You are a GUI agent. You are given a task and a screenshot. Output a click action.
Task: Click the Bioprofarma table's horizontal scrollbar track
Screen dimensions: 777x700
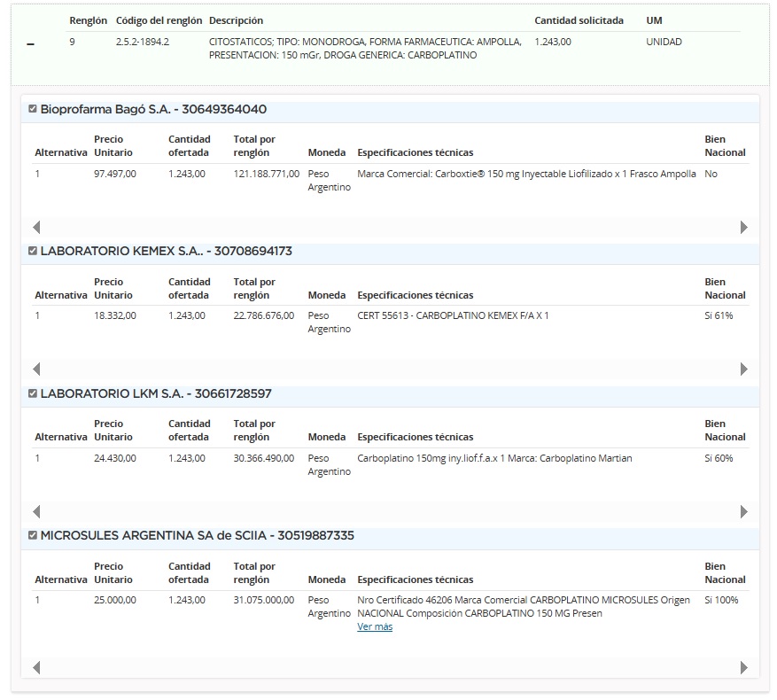[x=390, y=227]
